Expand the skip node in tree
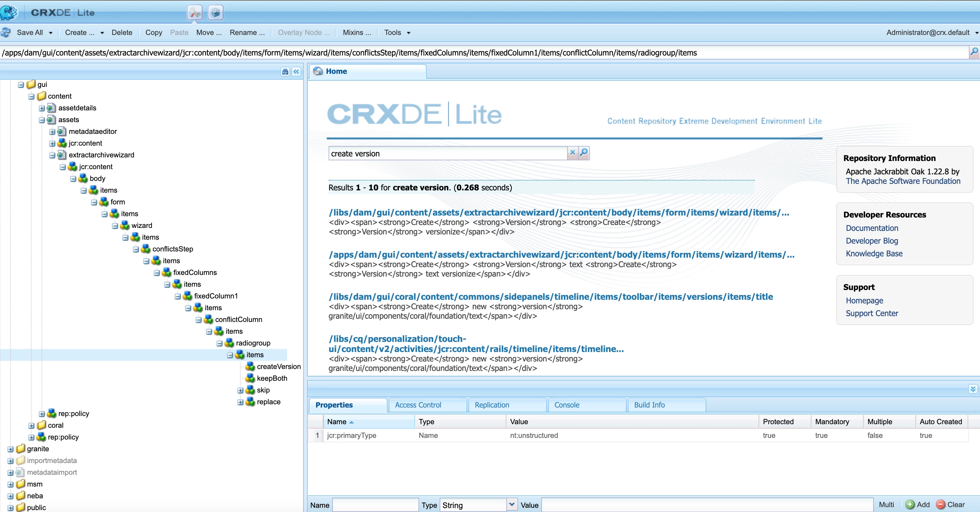This screenshot has height=512, width=980. [240, 390]
